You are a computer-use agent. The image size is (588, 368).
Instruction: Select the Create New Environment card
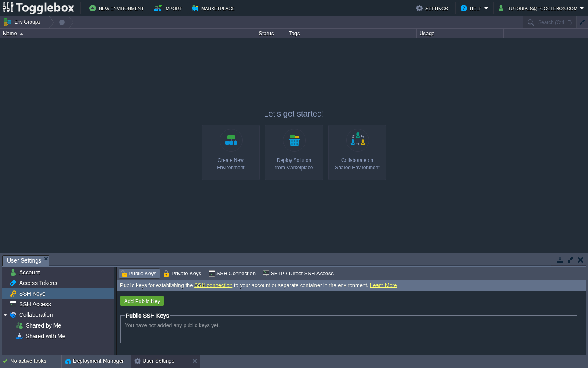coord(231,152)
